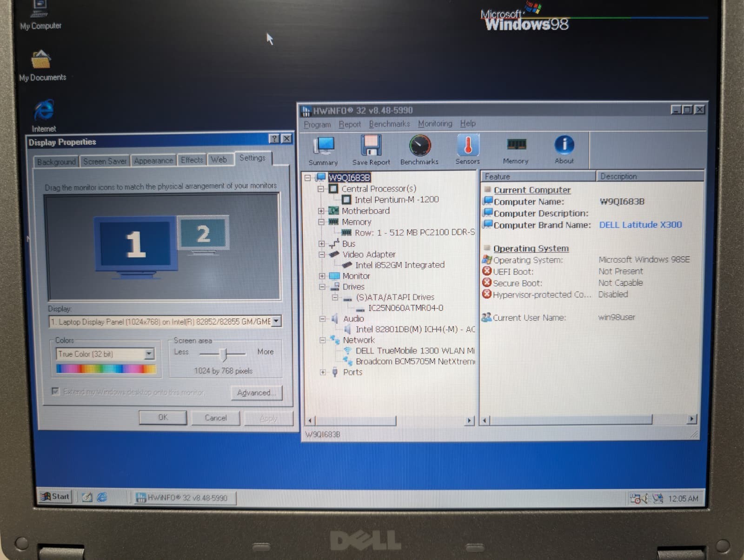The height and width of the screenshot is (560, 744).
Task: Select the Audio tree node
Action: (x=353, y=319)
